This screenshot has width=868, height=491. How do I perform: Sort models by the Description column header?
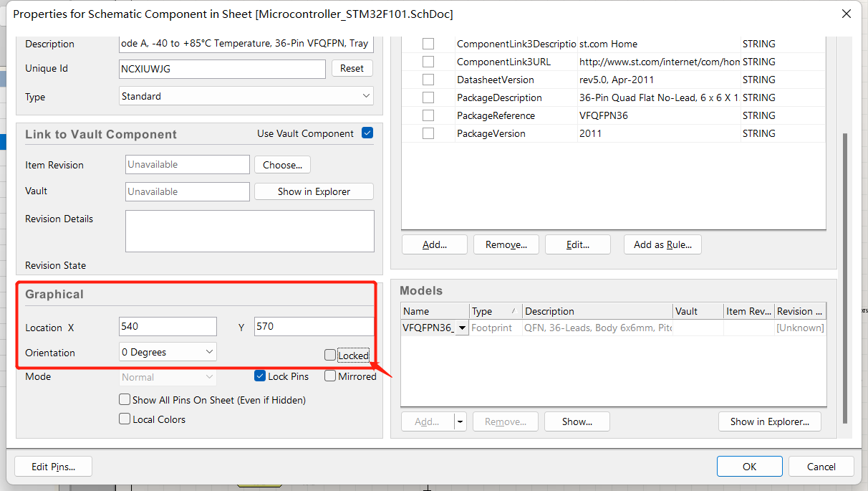point(597,311)
